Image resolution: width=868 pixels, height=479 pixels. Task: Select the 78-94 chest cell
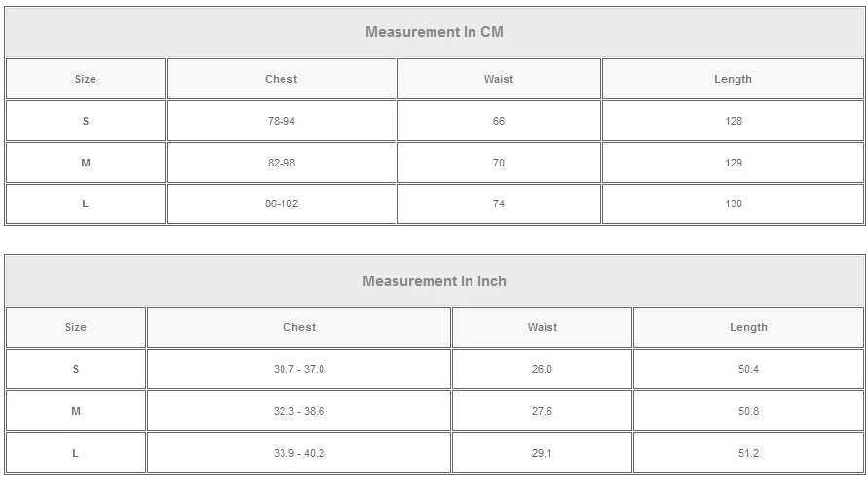(281, 121)
